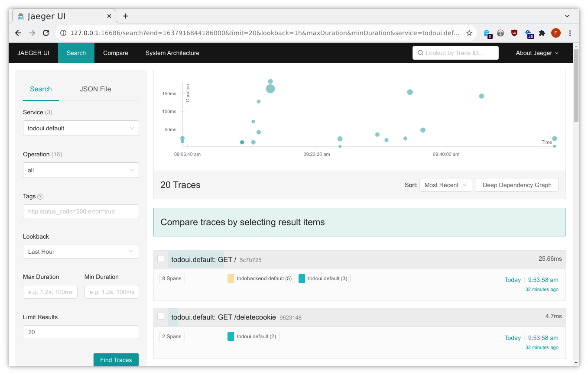Click the Lookup by Trace ID field
Image resolution: width=588 pixels, height=375 pixels.
(x=455, y=53)
